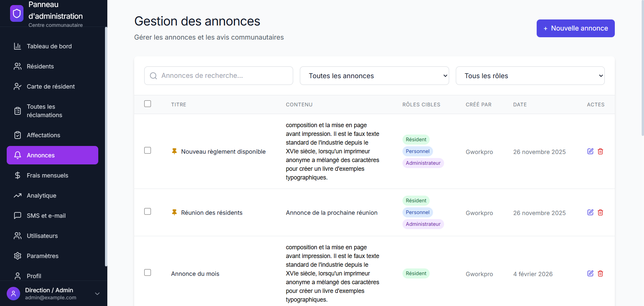Open Frais mensuels via the dollar icon
644x306 pixels.
pyautogui.click(x=17, y=175)
